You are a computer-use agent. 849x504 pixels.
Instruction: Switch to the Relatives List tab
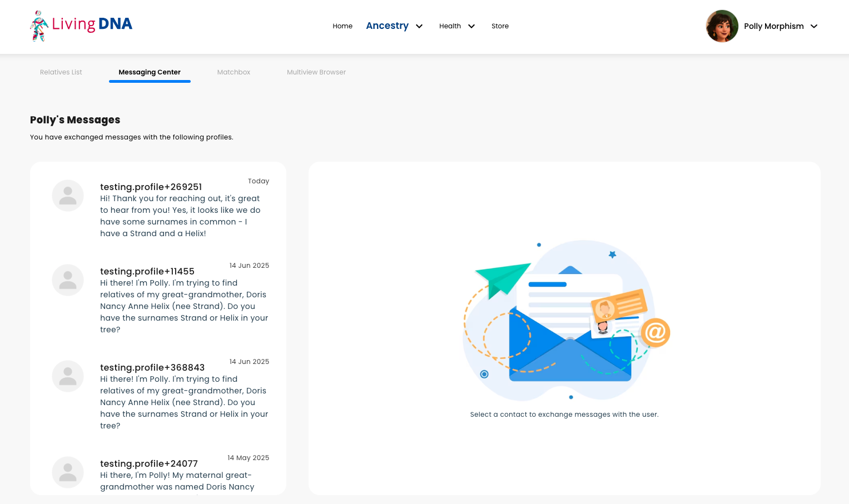tap(61, 72)
